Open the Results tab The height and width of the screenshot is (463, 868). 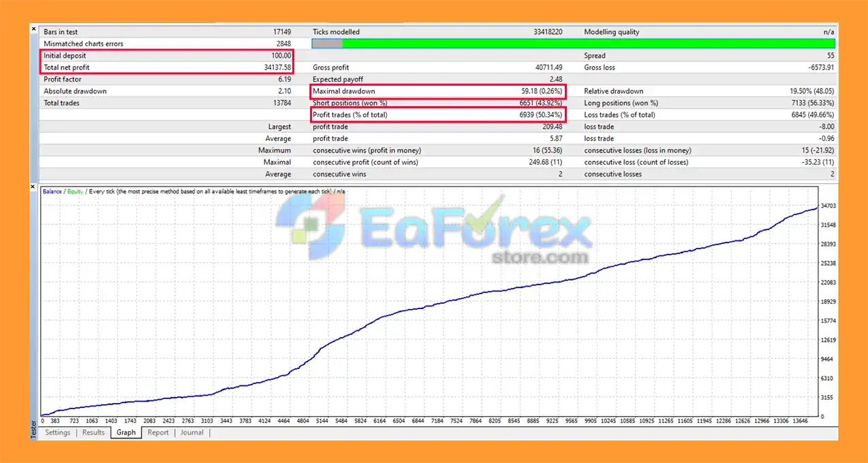coord(93,432)
